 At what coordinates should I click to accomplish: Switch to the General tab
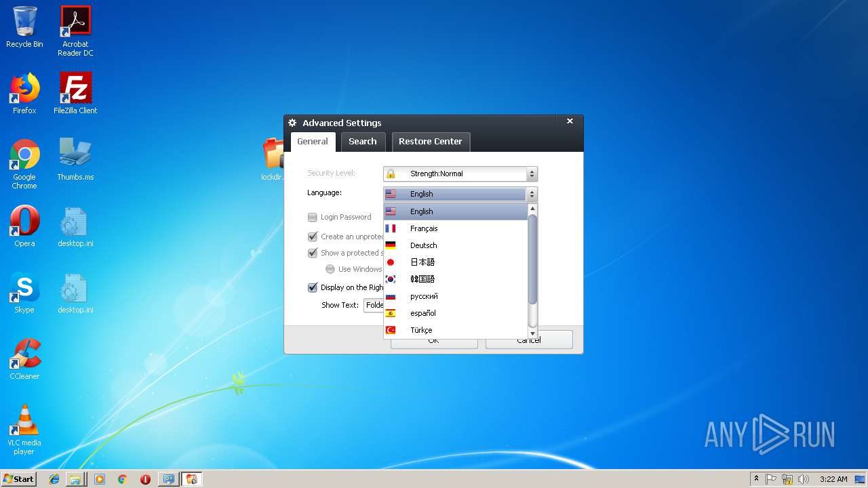pyautogui.click(x=313, y=142)
